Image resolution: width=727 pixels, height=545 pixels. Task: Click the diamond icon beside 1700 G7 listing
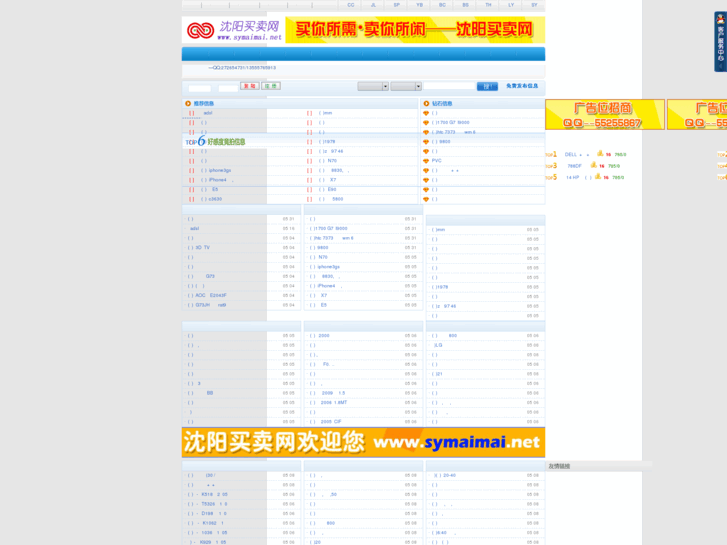426,122
